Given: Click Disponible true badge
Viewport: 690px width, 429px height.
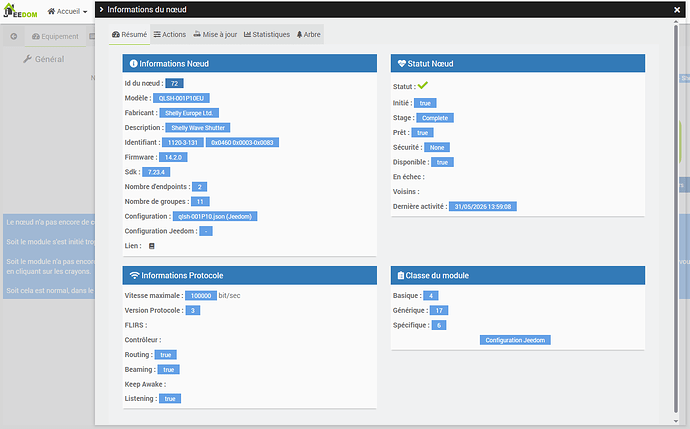Looking at the screenshot, I should click(x=442, y=162).
